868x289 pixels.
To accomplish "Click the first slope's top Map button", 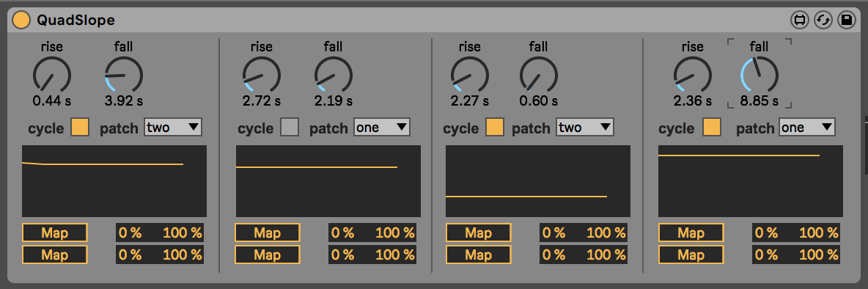I will coord(55,233).
